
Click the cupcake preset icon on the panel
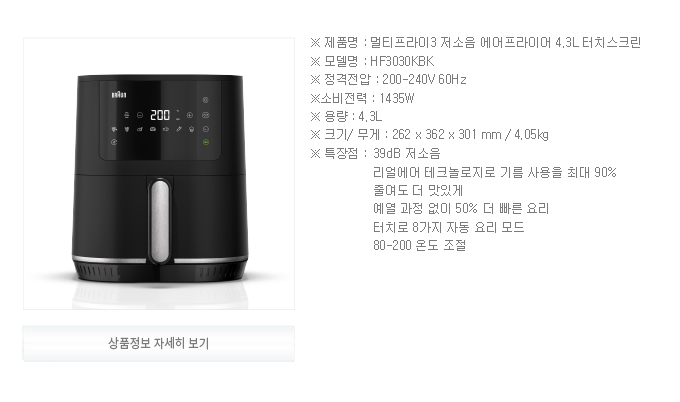pyautogui.click(x=192, y=129)
